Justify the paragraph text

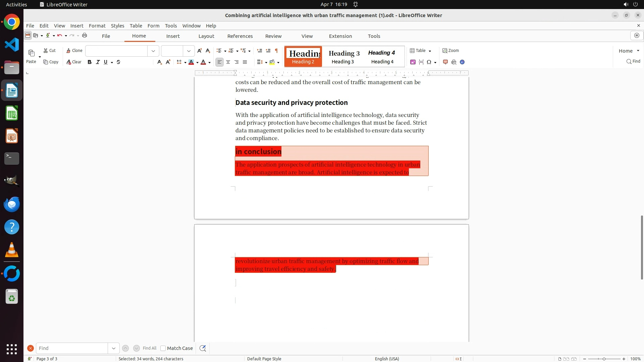(245, 62)
